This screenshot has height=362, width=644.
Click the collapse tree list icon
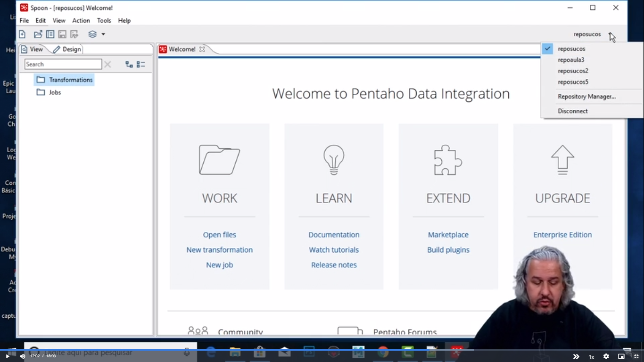click(x=140, y=65)
